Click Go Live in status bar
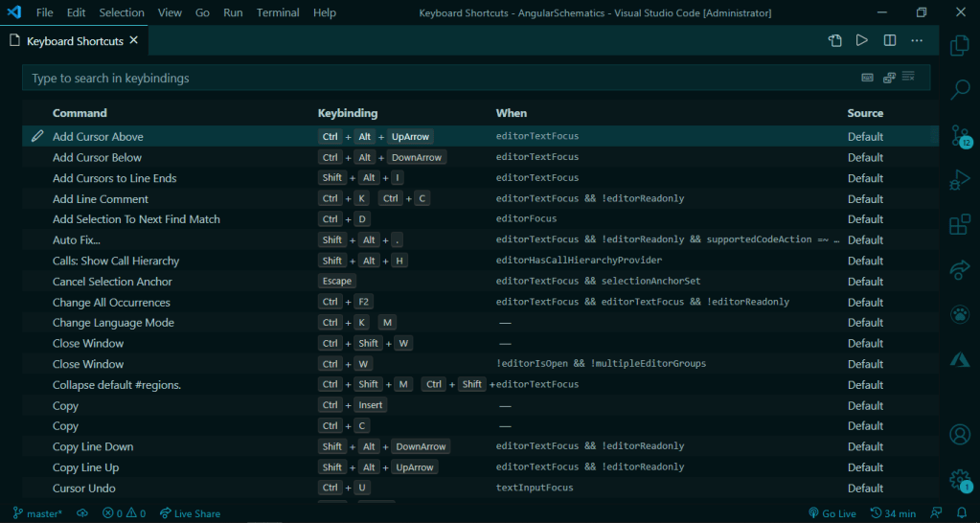 832,513
